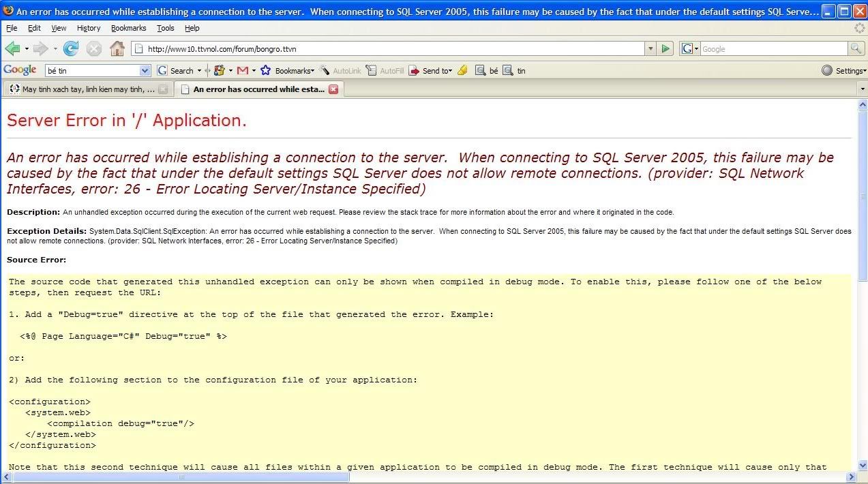
Task: Click the horizontal scrollbar thumb
Action: pyautogui.click(x=181, y=477)
